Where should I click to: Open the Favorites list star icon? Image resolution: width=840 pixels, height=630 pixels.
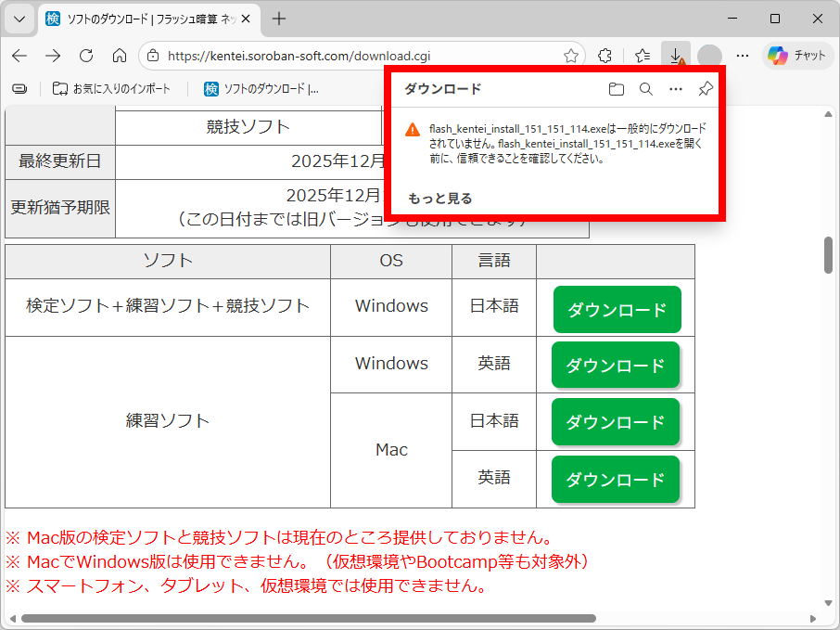643,56
